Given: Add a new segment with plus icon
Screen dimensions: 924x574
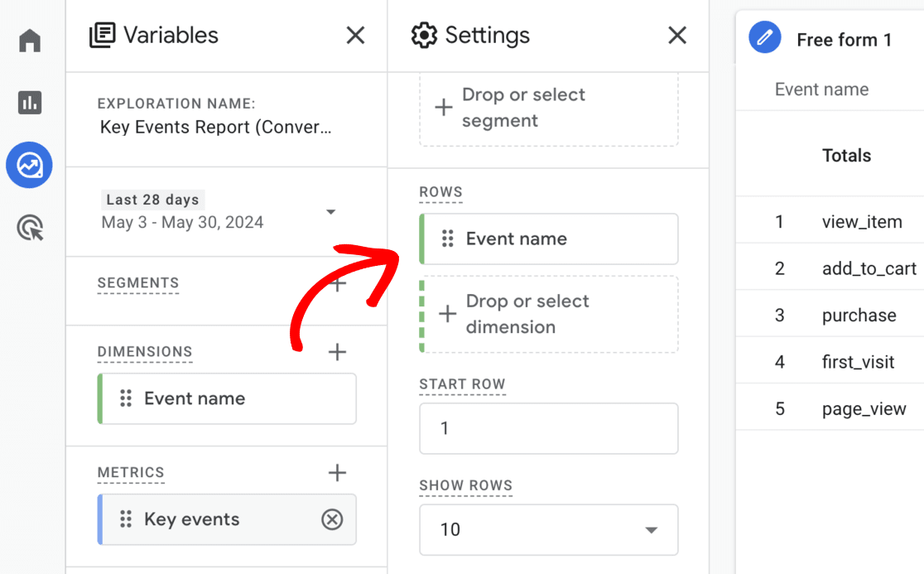Looking at the screenshot, I should click(337, 284).
